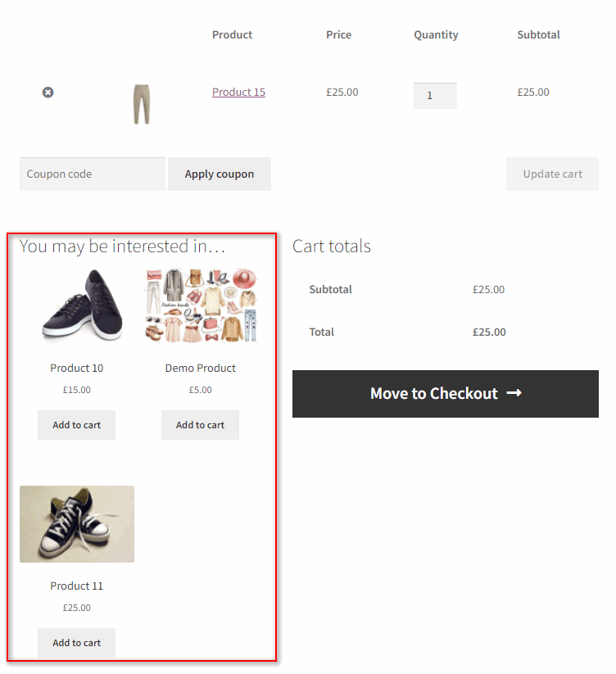Viewport: 616px width, 674px height.
Task: Add Product 11 to cart
Action: [77, 643]
